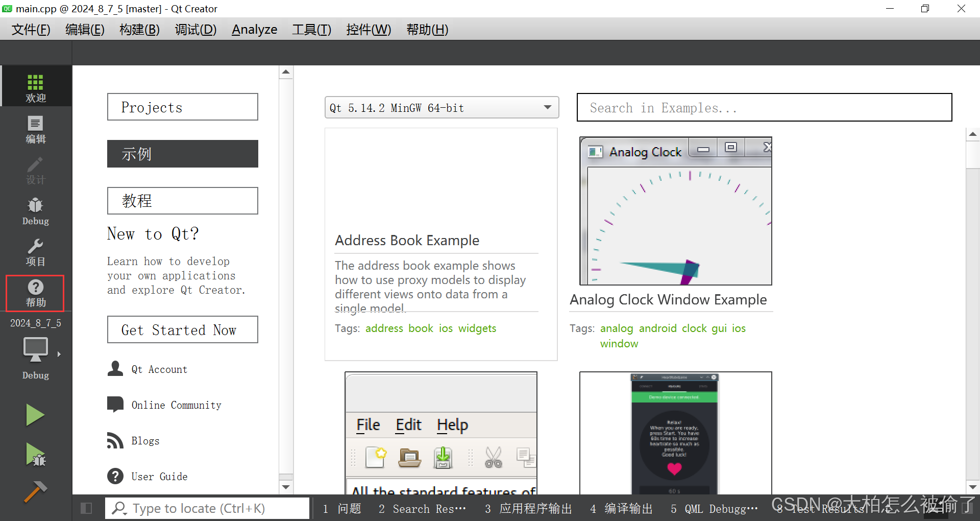Switch to 设计 (Design) mode
The image size is (980, 521).
[36, 170]
